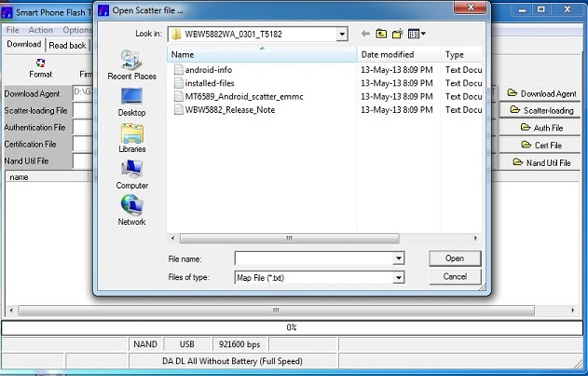Click the Format toolbar icon
The width and height of the screenshot is (588, 376).
pyautogui.click(x=40, y=68)
